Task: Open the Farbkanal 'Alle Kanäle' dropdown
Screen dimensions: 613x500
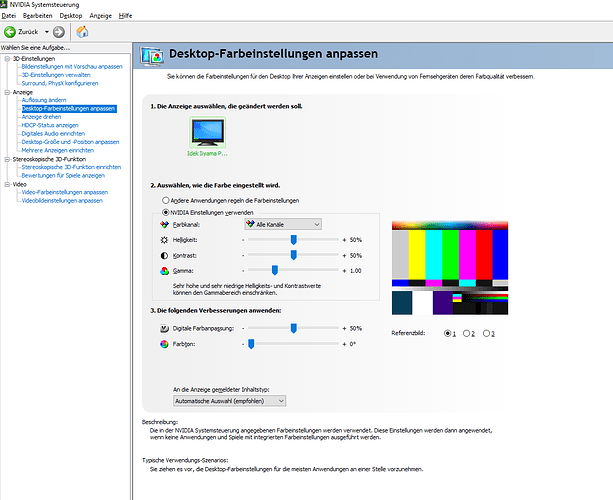Action: (283, 226)
